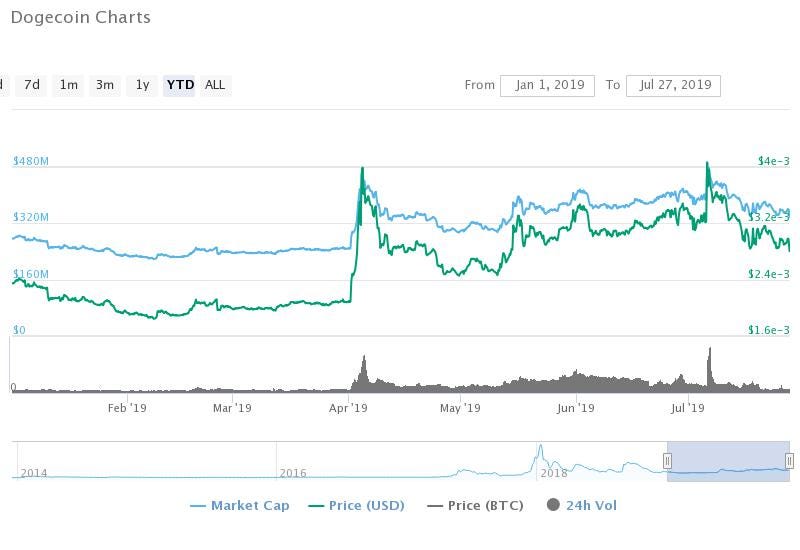Click the $480M market cap axis label
This screenshot has height=550, width=800.
31,161
